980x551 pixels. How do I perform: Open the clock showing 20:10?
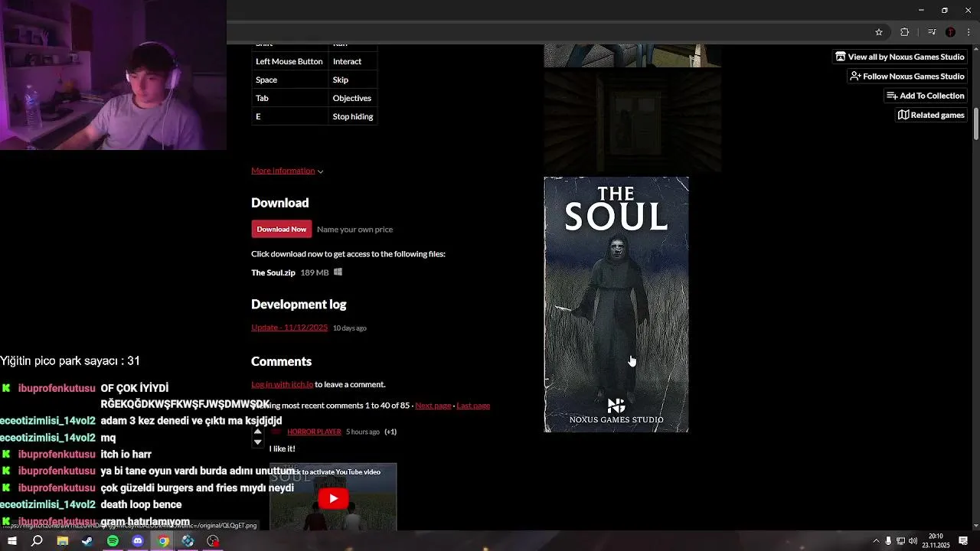pos(936,541)
